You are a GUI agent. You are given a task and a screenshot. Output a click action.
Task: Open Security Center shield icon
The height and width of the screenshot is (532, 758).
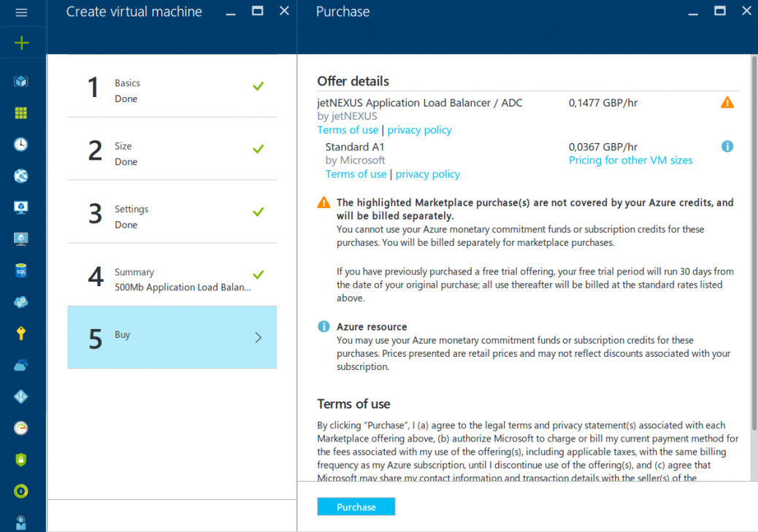23,460
